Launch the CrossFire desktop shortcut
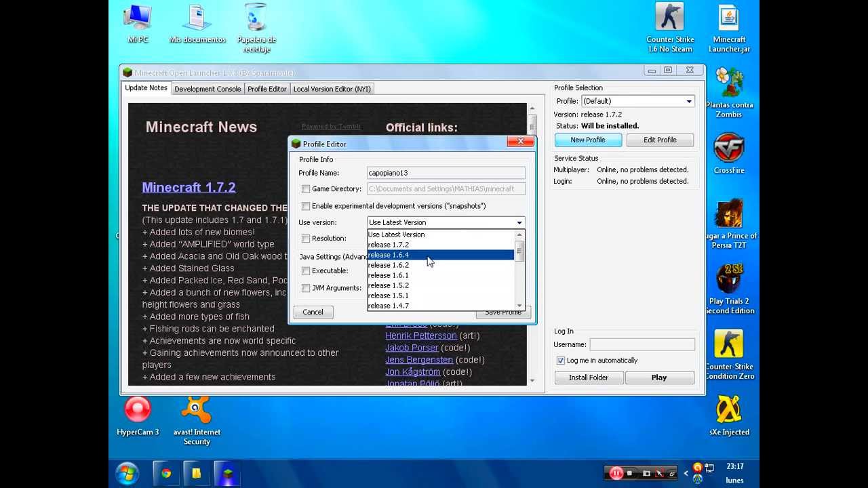This screenshot has height=488, width=868. [x=729, y=154]
